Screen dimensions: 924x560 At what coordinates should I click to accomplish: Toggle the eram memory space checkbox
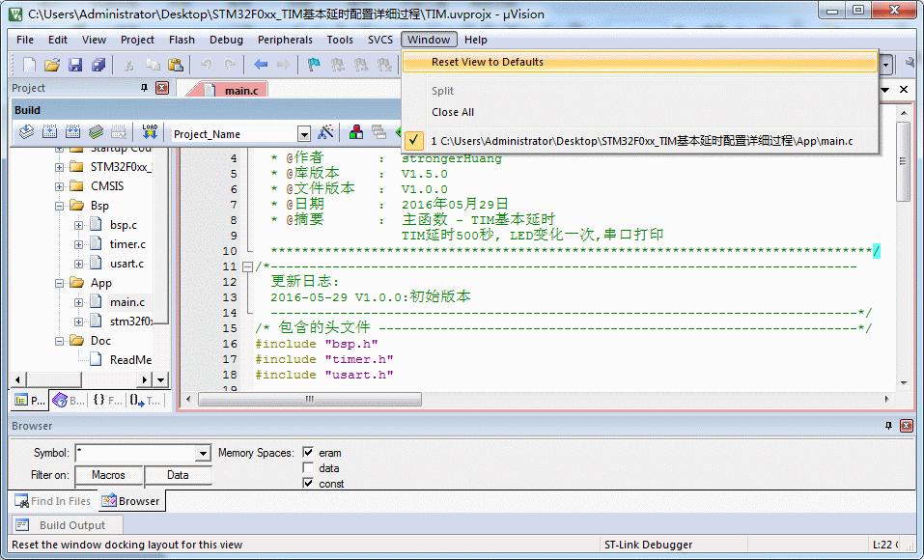tap(308, 452)
